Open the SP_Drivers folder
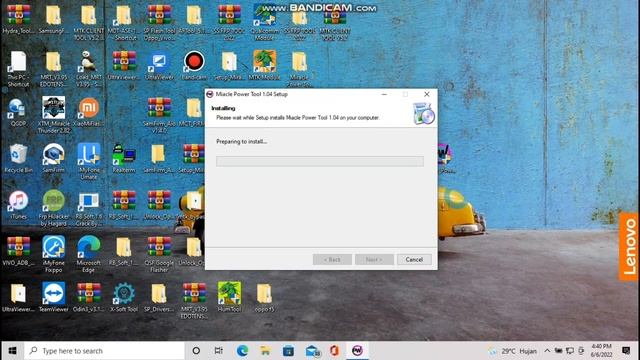The image size is (640, 360). click(159, 297)
